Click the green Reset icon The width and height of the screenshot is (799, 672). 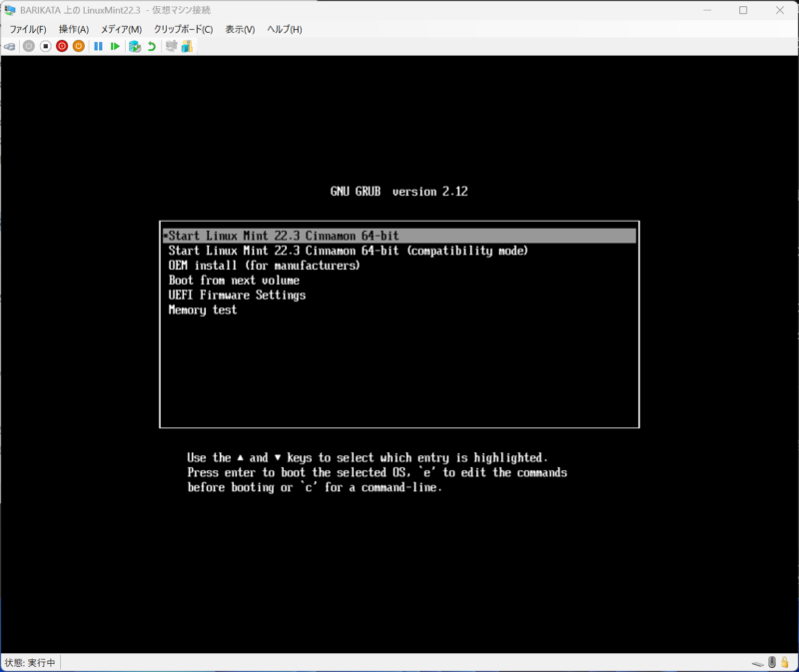pos(115,46)
